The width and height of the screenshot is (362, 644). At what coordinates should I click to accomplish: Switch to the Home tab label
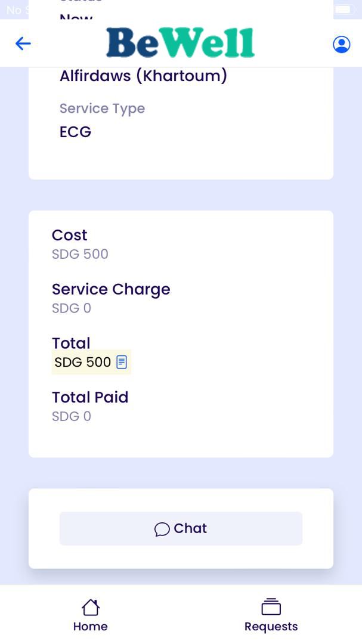coord(91,627)
